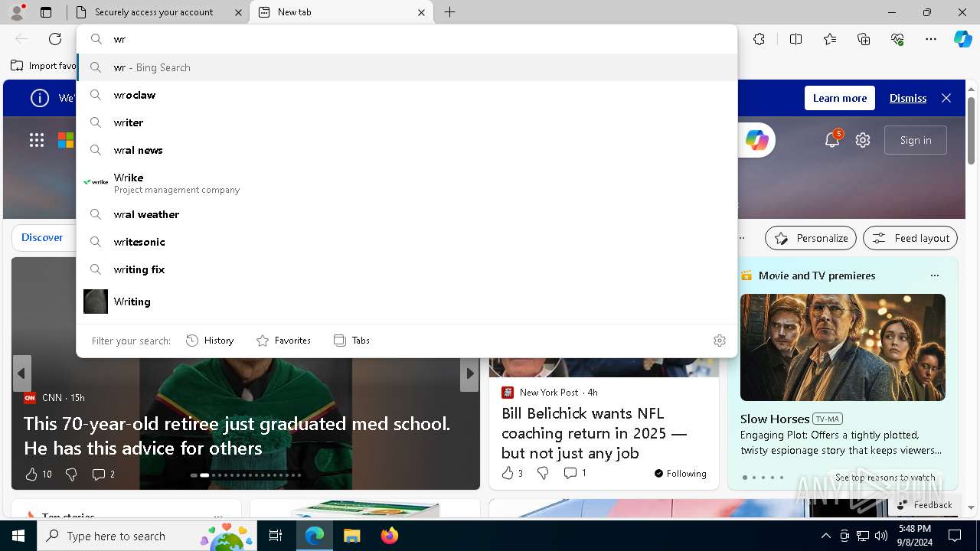Image resolution: width=980 pixels, height=551 pixels.
Task: Open the Browser essentials heart icon
Action: pos(897,39)
